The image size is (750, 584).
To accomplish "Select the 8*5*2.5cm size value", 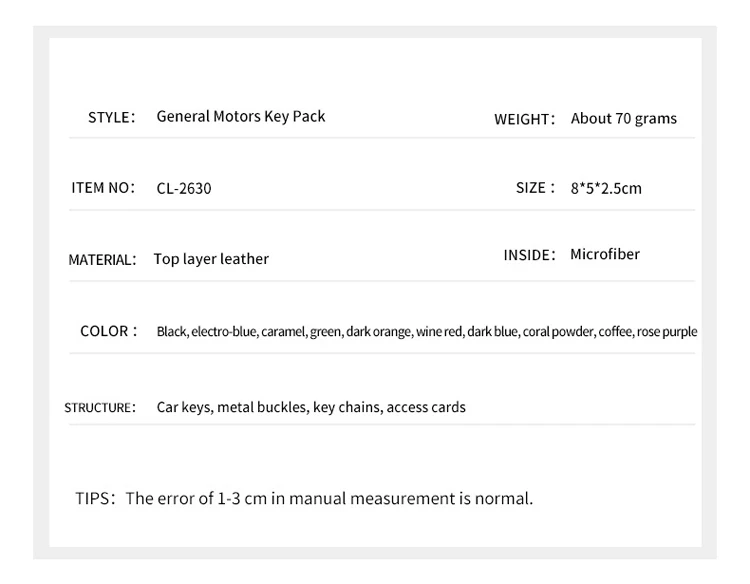I will 606,188.
